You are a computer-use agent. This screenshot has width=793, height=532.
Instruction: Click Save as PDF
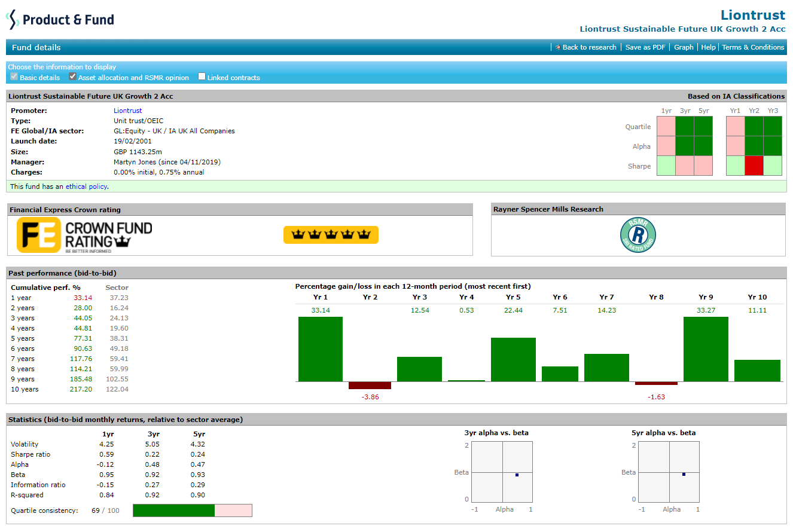[x=645, y=47]
